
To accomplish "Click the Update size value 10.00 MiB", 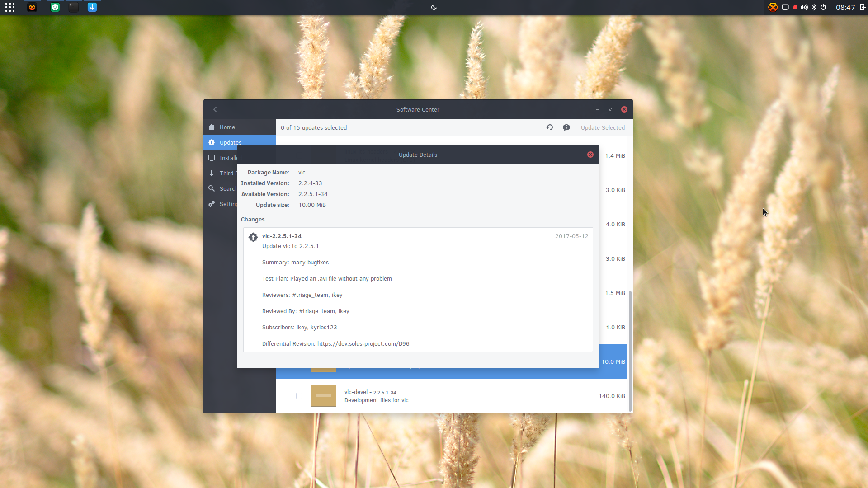I will tap(312, 205).
